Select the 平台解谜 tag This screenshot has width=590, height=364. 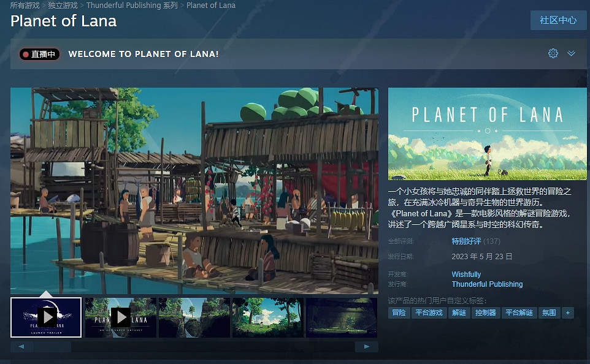pyautogui.click(x=518, y=313)
